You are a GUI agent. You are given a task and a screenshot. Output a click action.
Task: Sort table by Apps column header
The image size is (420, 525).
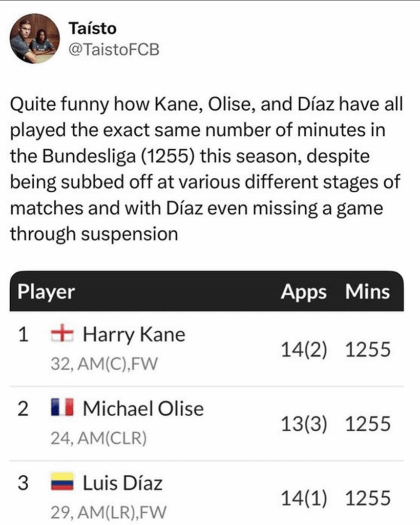pos(303,292)
